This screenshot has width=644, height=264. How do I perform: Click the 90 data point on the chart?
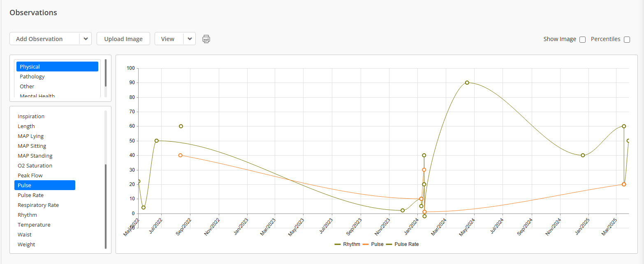467,83
